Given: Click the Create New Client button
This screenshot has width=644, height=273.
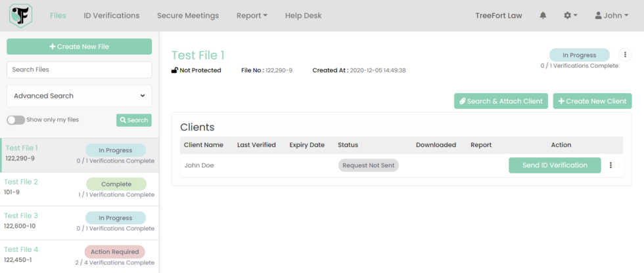Looking at the screenshot, I should point(592,101).
